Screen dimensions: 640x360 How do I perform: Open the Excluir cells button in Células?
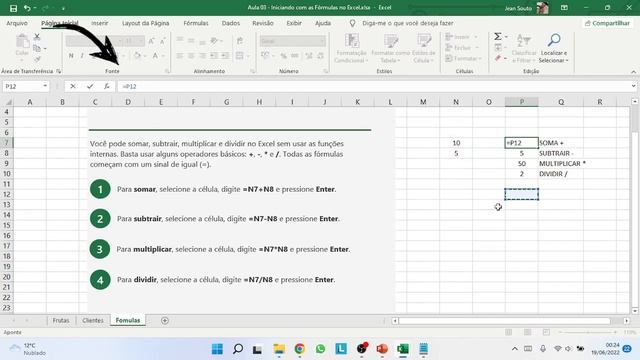point(461,48)
